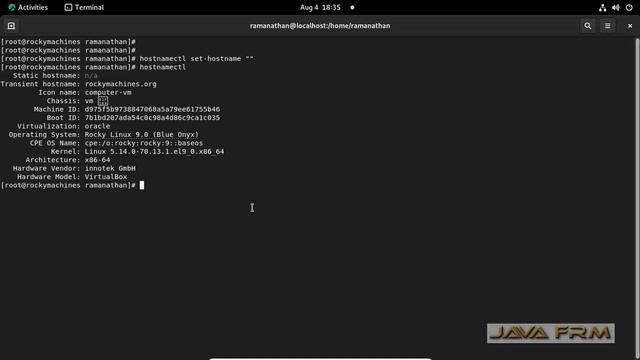Click the Boot ID value
The width and height of the screenshot is (640, 360).
[x=152, y=118]
